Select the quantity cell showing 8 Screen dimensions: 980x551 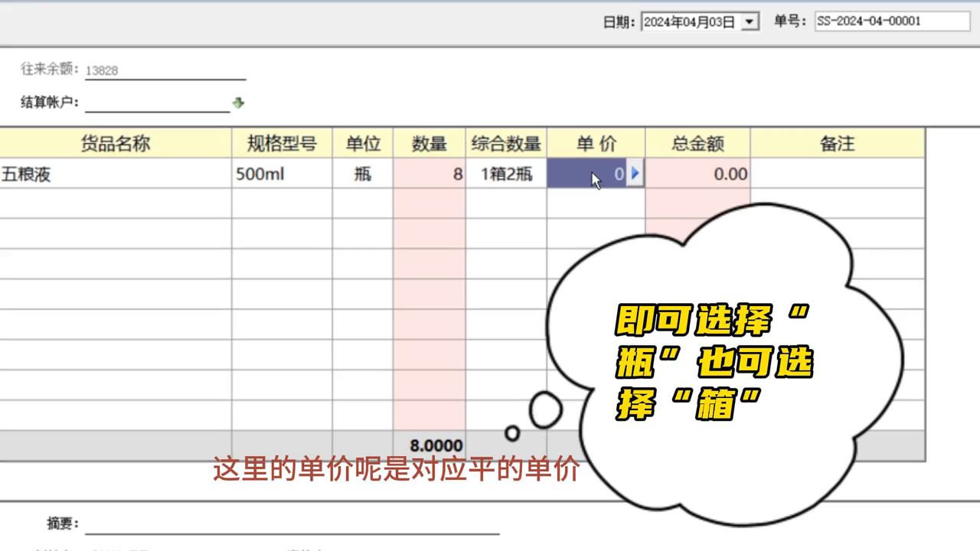point(430,174)
